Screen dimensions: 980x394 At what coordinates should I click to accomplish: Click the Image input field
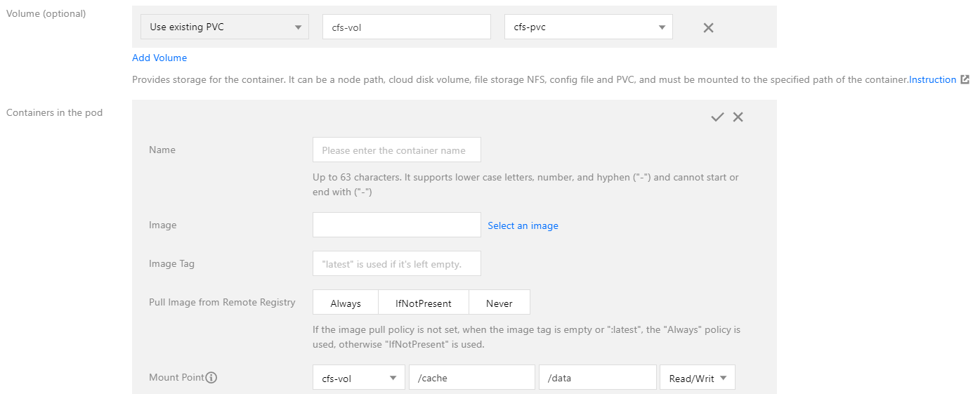[x=396, y=225]
